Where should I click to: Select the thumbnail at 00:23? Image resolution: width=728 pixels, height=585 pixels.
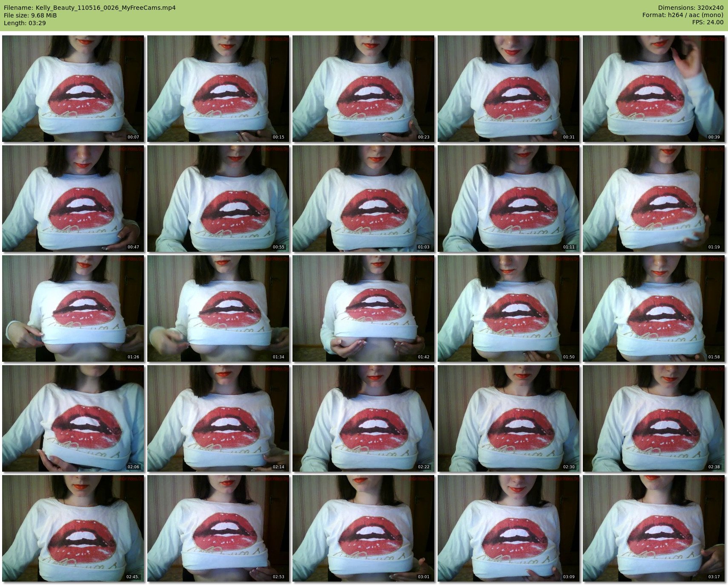coord(363,88)
